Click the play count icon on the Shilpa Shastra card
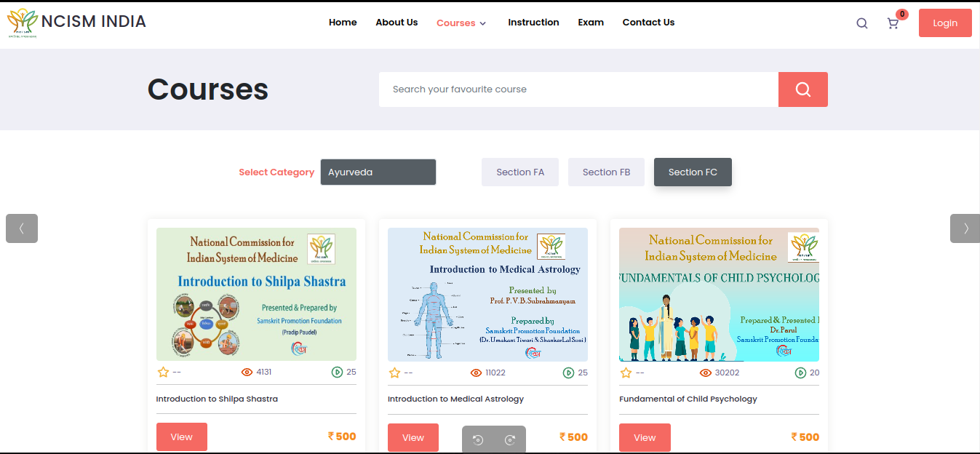 (x=337, y=372)
